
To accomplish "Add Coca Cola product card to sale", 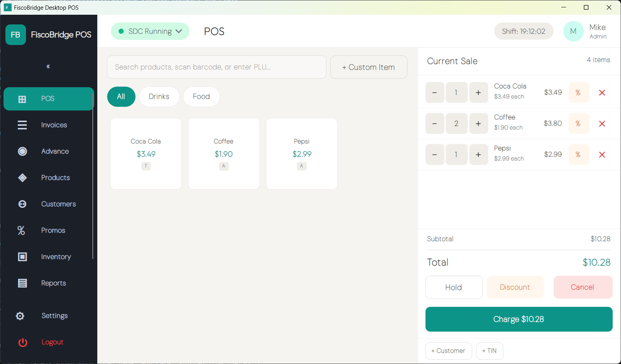I will coord(146,154).
